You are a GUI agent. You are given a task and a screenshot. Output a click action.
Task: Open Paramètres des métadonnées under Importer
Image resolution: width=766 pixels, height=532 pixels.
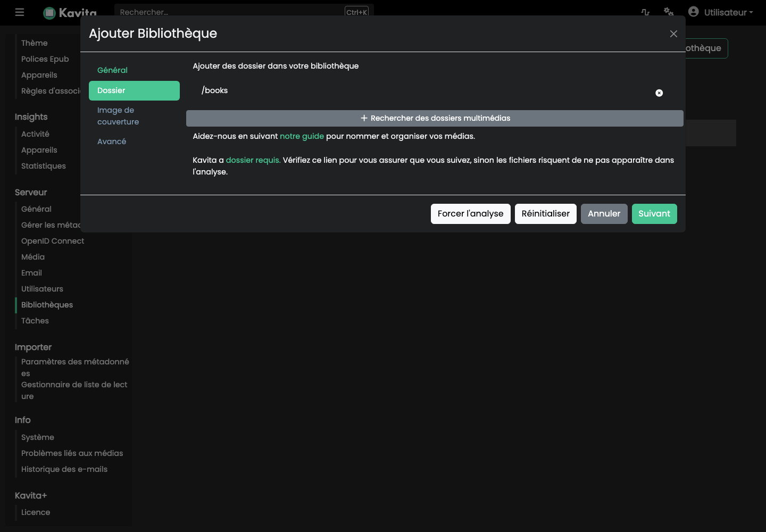click(x=75, y=368)
